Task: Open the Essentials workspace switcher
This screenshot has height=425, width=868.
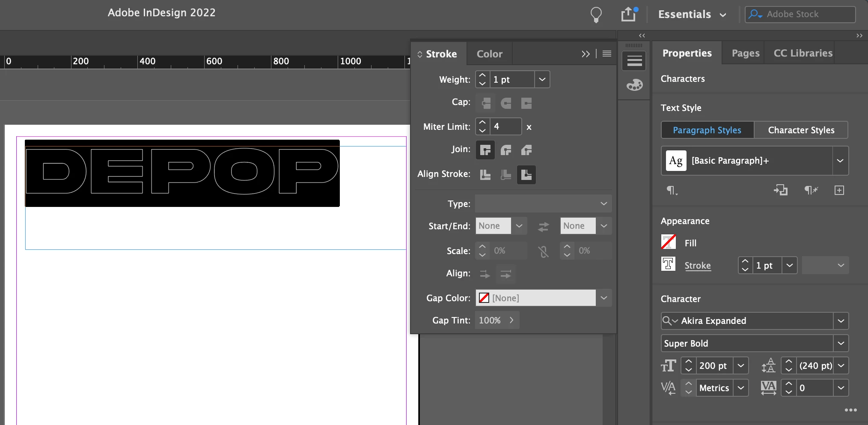Action: tap(692, 14)
